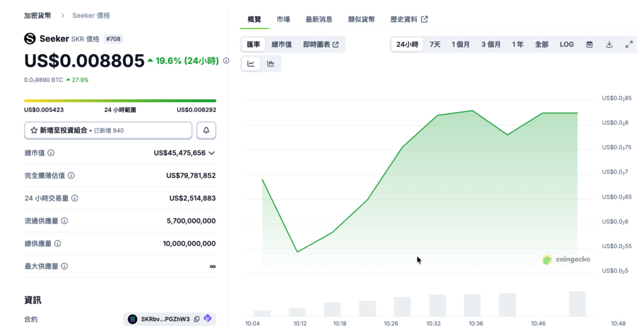Open price alert bell icon
Viewport: 644px width, 326px height.
(206, 131)
